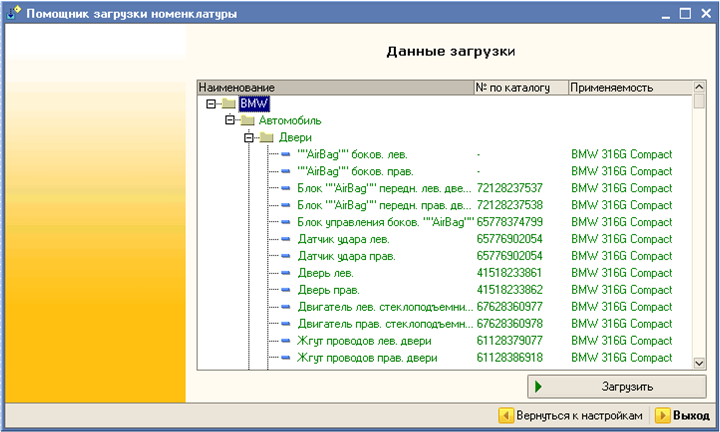Click item icon beside AirBag боков. лев.
Screen dimensions: 720x432
tap(286, 154)
